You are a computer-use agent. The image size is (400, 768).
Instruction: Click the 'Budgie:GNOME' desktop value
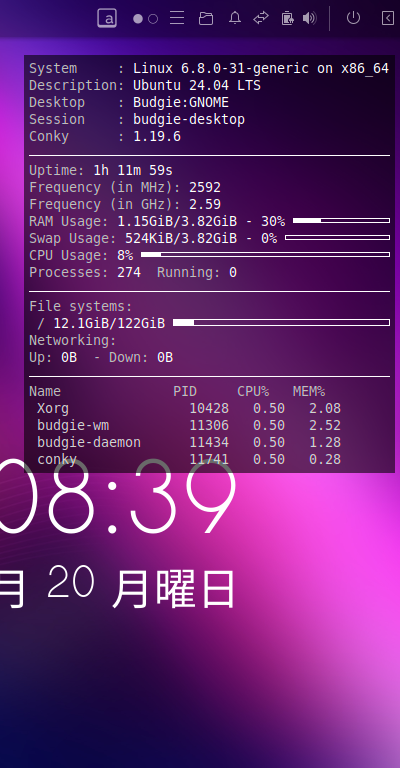(x=181, y=102)
